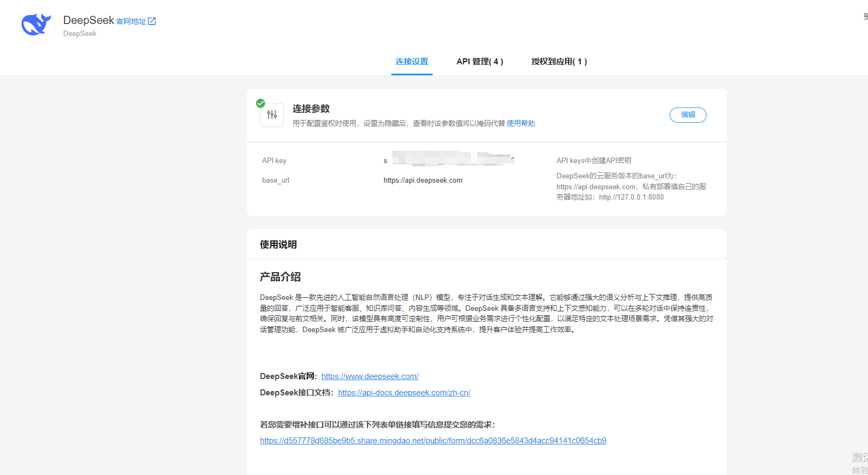Screen dimensions: 868x475
Task: Click the DeepSeek title in the header
Action: click(x=88, y=20)
